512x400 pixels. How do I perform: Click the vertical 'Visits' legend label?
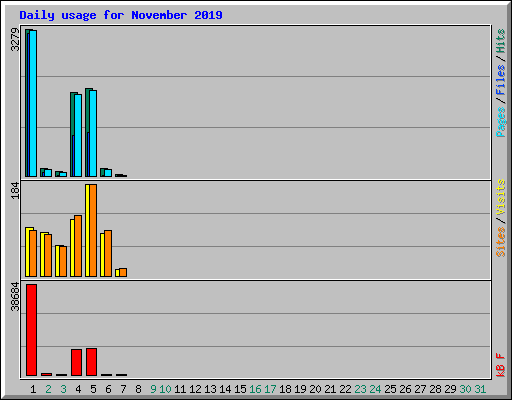pos(501,197)
